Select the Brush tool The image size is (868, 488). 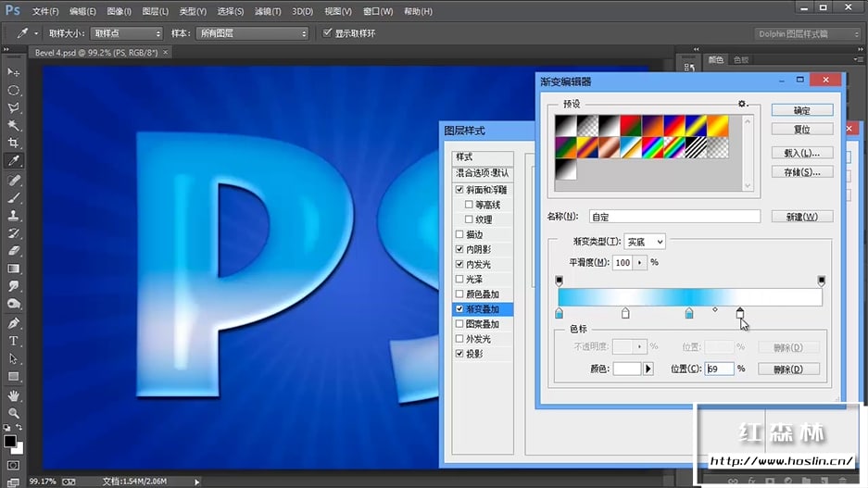tap(13, 198)
